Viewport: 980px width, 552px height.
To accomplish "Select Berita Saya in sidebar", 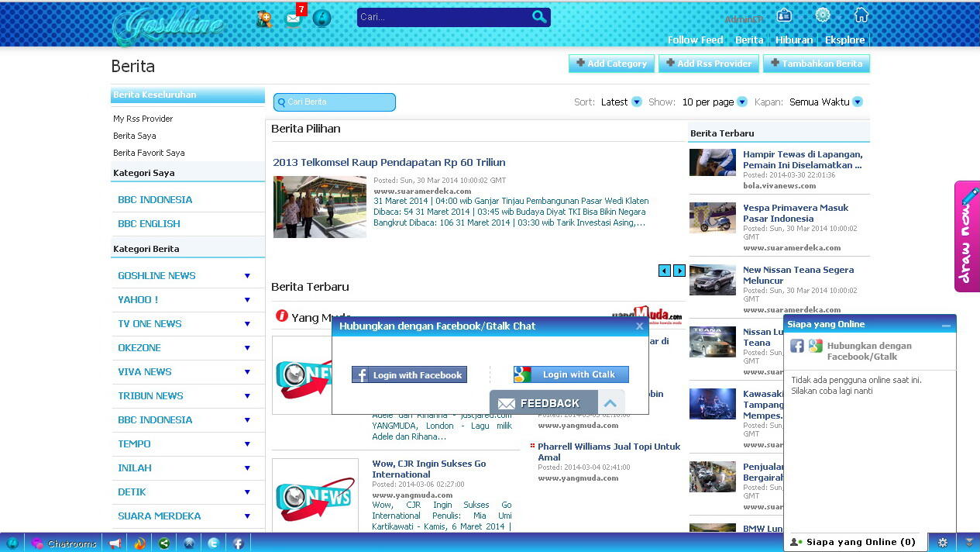I will point(135,136).
